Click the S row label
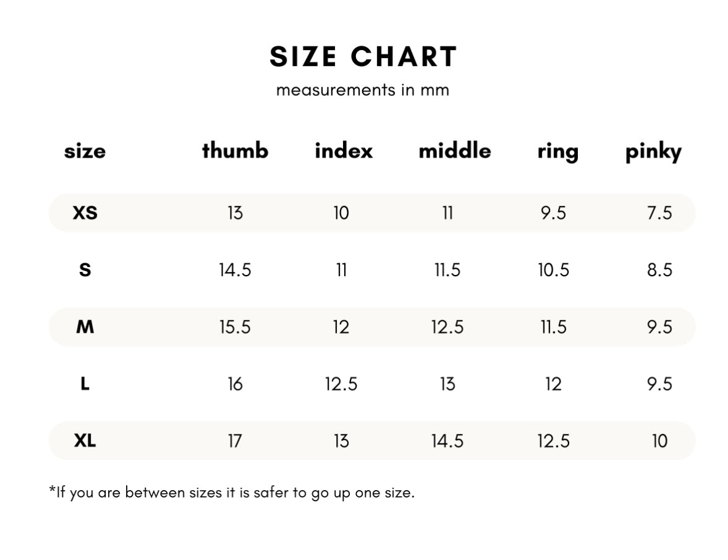The image size is (728, 560). point(85,270)
